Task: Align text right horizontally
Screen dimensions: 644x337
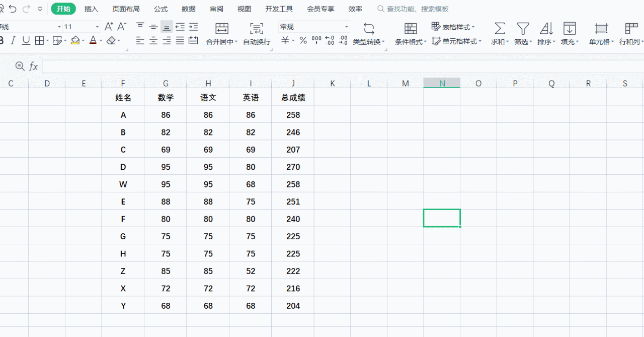Action: tap(167, 41)
